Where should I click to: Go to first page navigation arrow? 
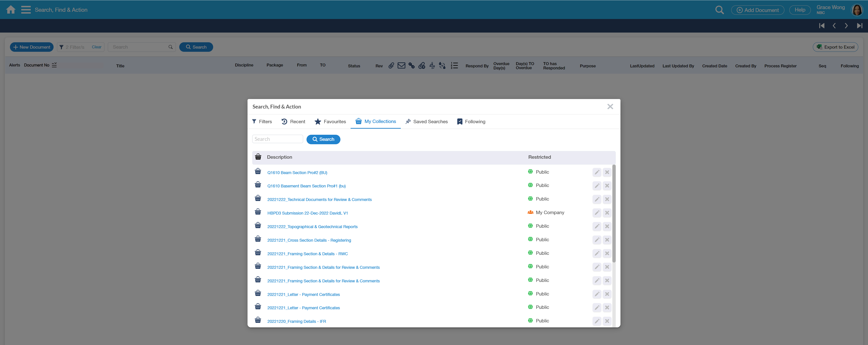(x=821, y=26)
